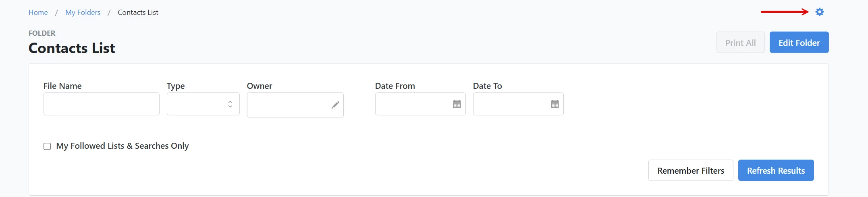This screenshot has height=197, width=868.
Task: Click the pencil icon in Owner field
Action: tap(335, 105)
